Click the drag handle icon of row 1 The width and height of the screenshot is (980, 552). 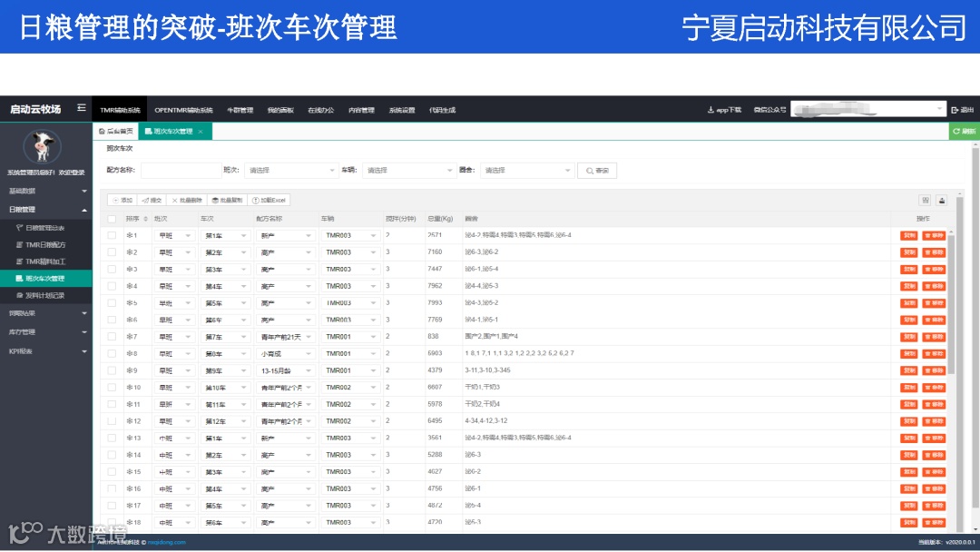pos(130,236)
